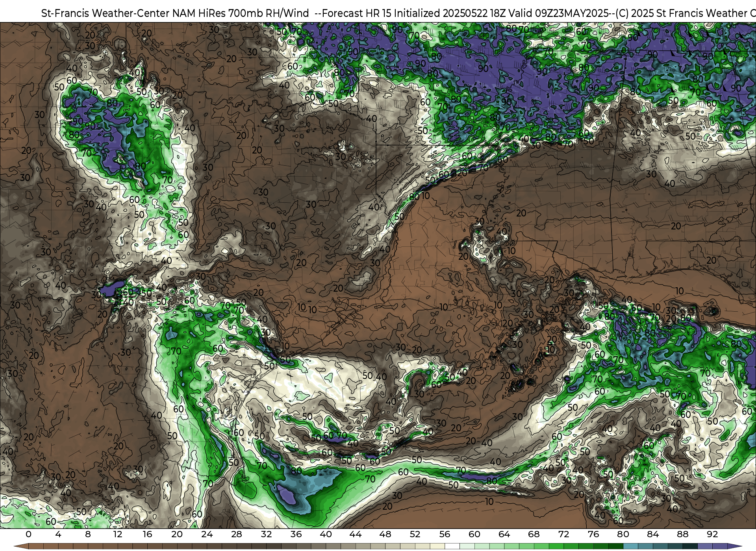Click the colorbar scale label 76

(593, 534)
